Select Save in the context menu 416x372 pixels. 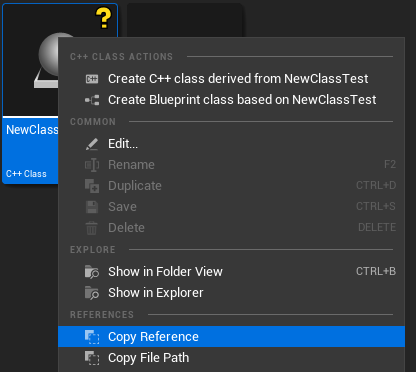tap(231, 207)
